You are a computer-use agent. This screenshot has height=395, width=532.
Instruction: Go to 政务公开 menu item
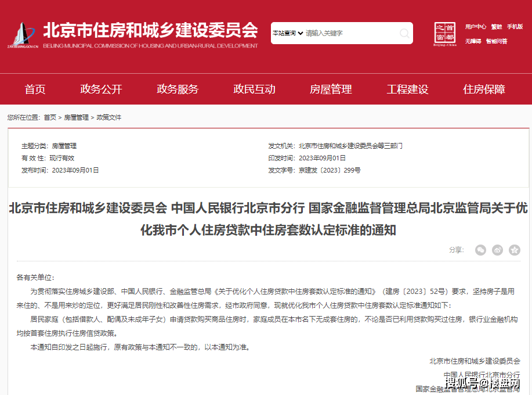point(101,89)
